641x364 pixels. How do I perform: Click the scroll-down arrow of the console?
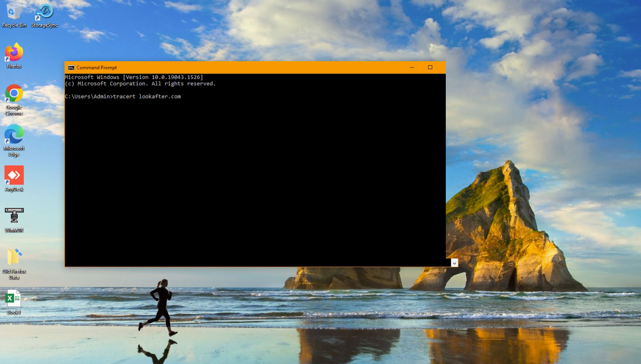tap(454, 263)
